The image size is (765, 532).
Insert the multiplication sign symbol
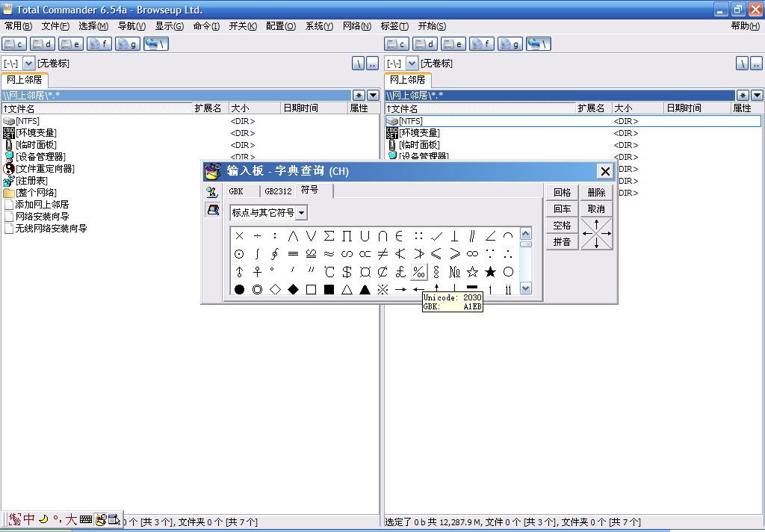click(239, 236)
